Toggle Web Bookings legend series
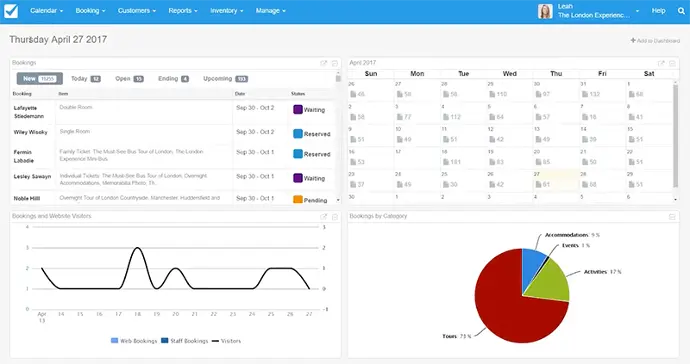The height and width of the screenshot is (364, 690). pyautogui.click(x=134, y=341)
